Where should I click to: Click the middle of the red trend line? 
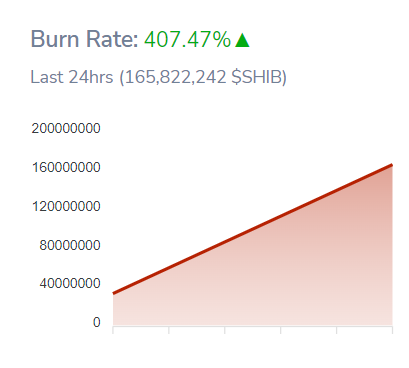click(253, 229)
